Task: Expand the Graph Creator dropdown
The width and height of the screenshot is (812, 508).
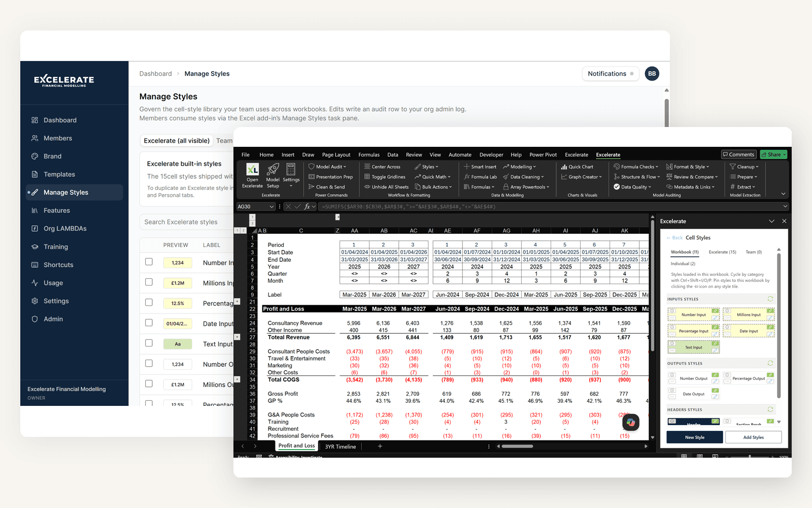Action: 582,177
